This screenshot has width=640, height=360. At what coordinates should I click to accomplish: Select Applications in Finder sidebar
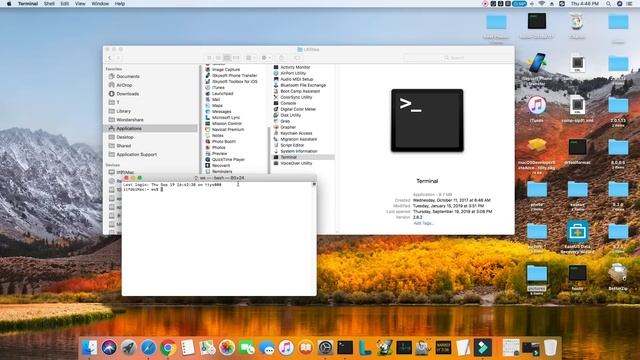pyautogui.click(x=151, y=129)
